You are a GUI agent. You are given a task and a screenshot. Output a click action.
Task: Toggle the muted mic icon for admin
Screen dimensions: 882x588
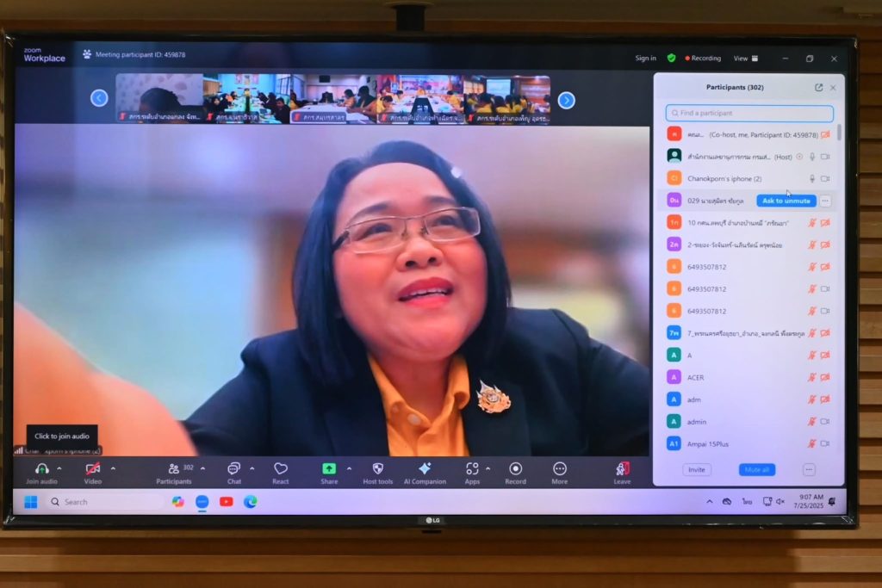pyautogui.click(x=812, y=422)
